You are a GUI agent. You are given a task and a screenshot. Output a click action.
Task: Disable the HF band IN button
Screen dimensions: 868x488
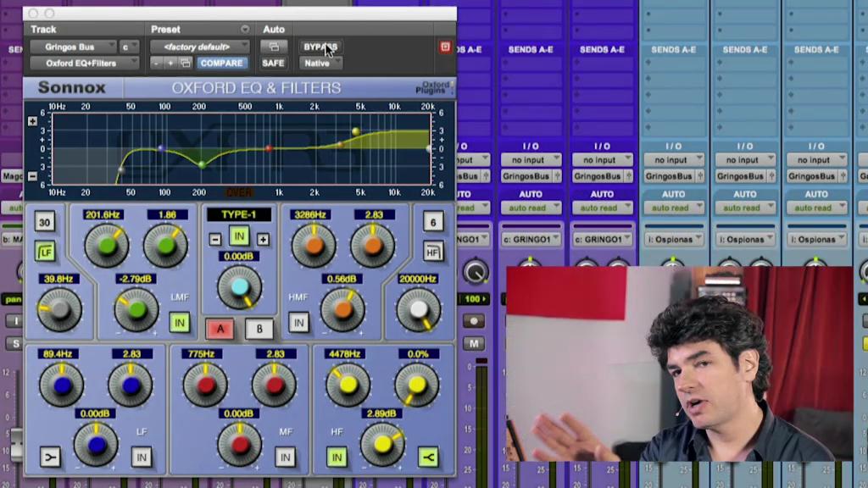click(x=337, y=457)
